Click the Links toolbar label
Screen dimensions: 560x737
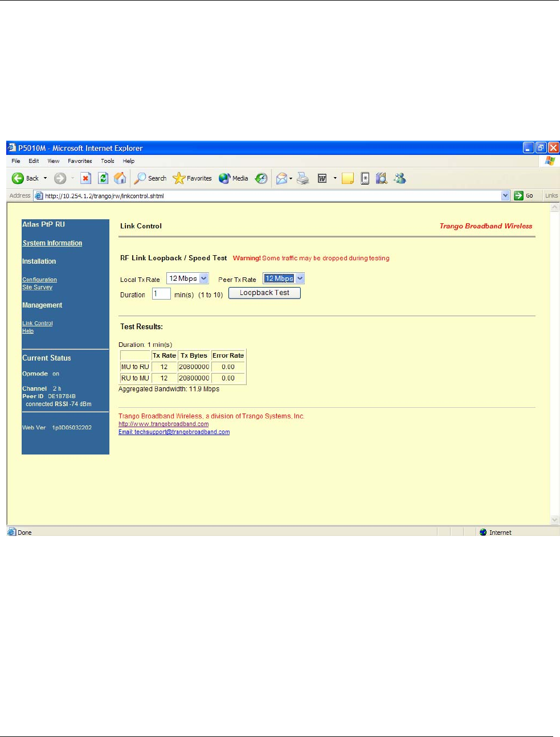tap(551, 195)
